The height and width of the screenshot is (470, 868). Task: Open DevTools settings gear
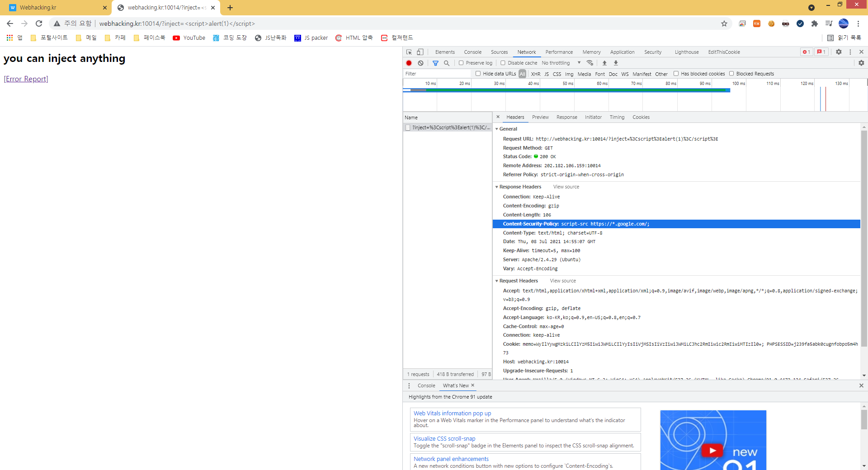click(x=839, y=52)
